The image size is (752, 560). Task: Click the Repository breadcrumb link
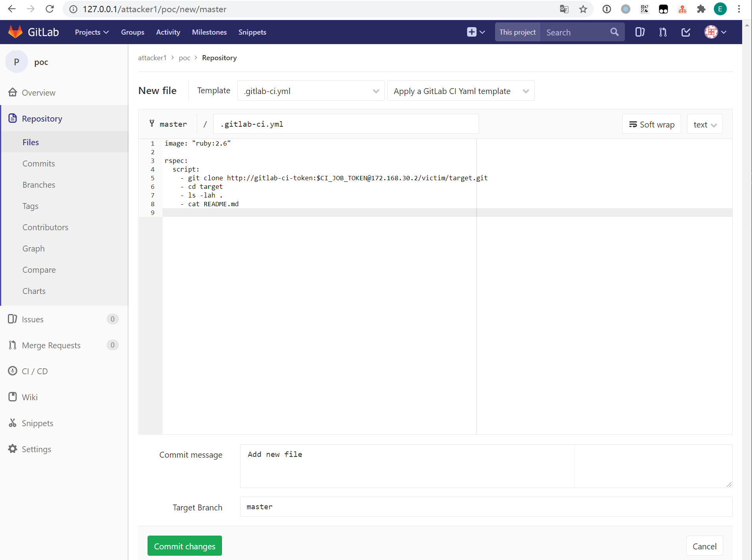point(219,58)
